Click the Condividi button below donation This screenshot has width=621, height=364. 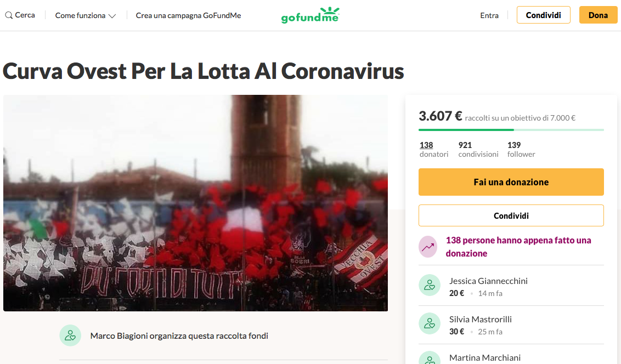coord(511,215)
